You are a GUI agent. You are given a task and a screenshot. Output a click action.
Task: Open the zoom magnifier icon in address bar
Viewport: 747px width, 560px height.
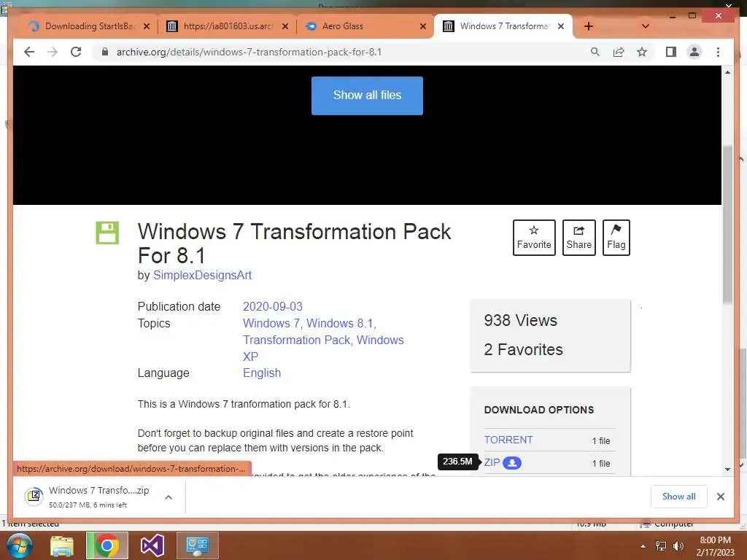pos(595,52)
